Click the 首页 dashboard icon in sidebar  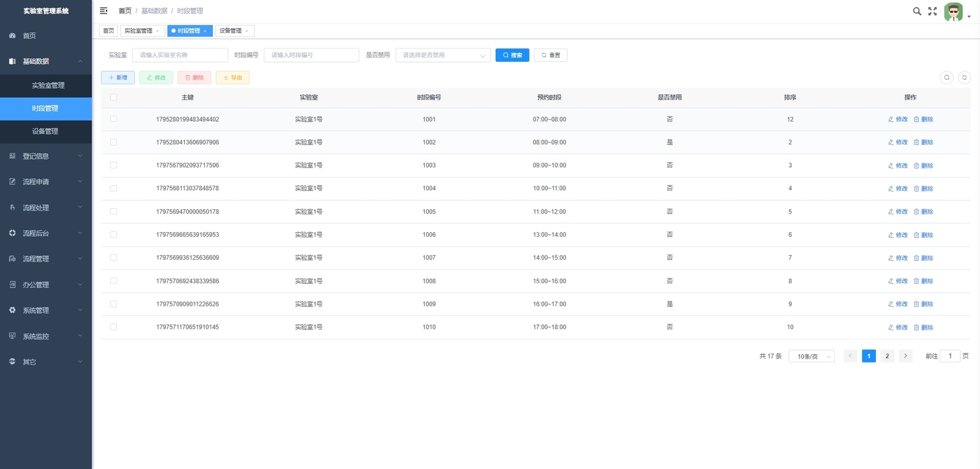(12, 36)
